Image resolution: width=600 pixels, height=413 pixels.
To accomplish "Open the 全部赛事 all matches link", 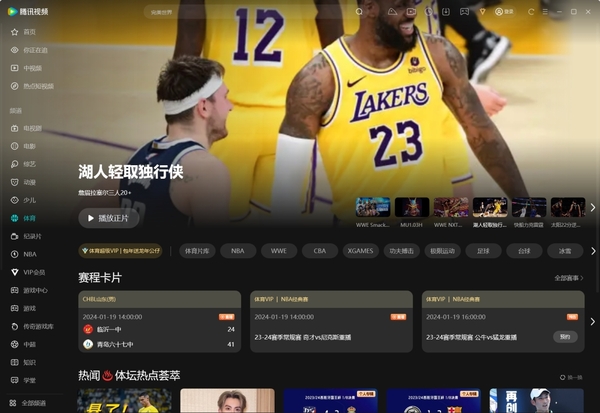I will point(569,278).
